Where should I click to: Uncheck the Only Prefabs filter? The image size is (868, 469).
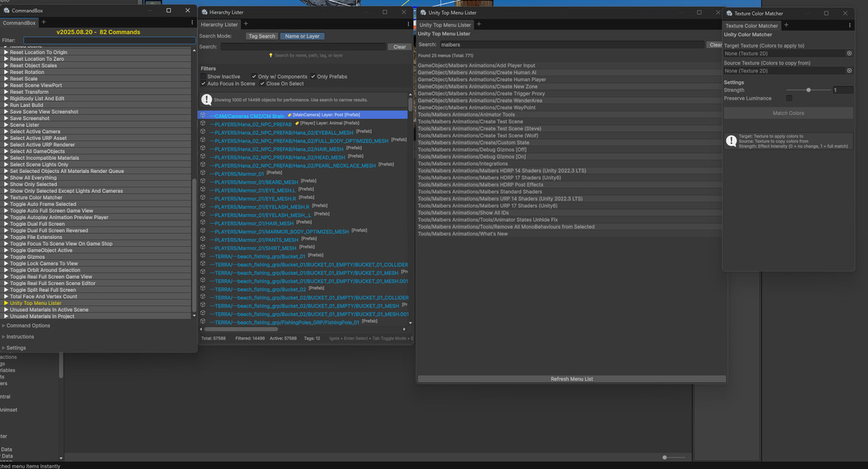[x=314, y=77]
